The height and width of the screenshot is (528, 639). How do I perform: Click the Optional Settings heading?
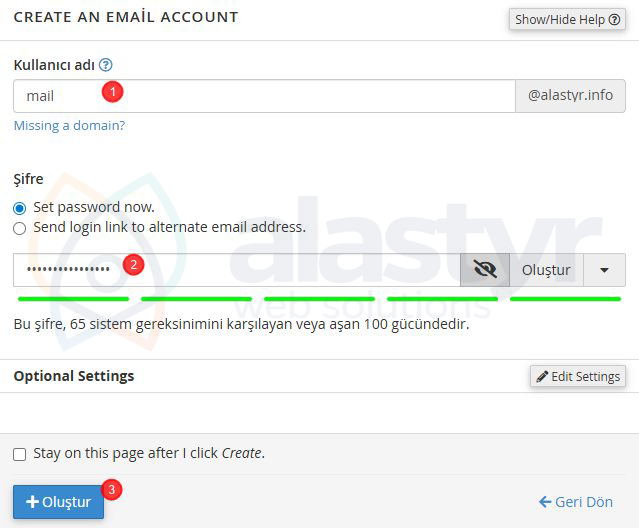click(74, 376)
